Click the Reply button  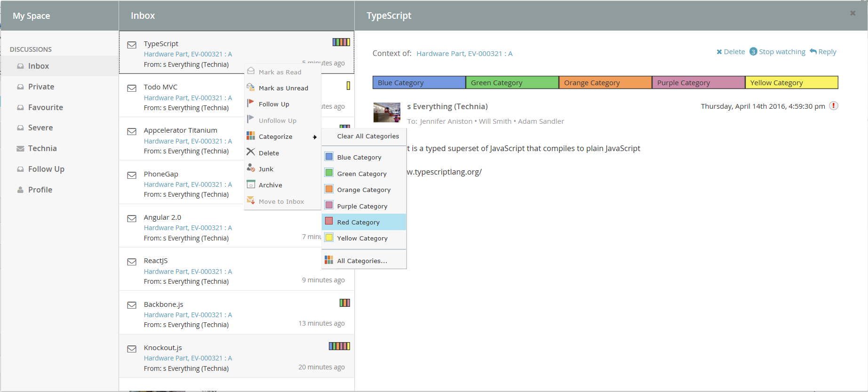(823, 52)
